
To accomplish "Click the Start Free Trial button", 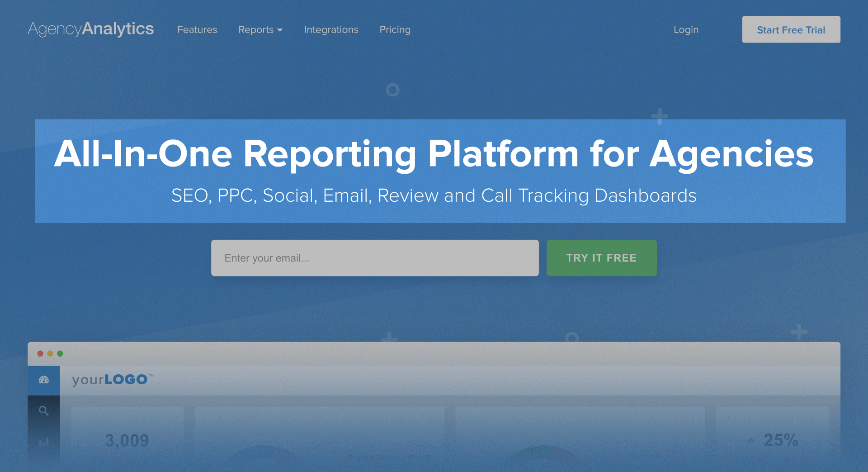I will click(791, 29).
